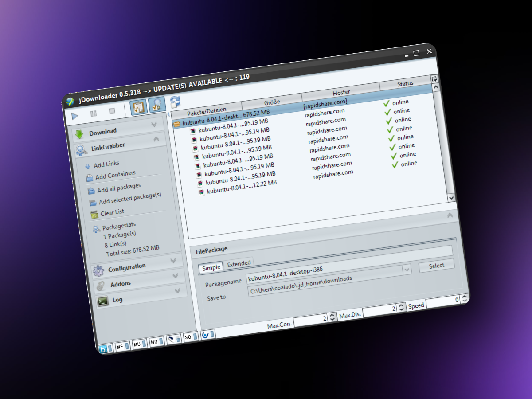
Task: Select the kubuntu-8.04.1-deskt... 678.52 MB package row
Action: pos(302,106)
